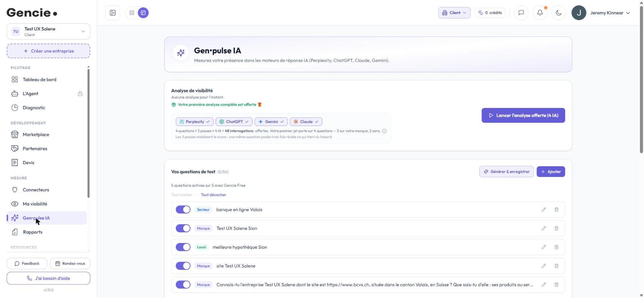Toggle off 'Test UX Solene Sion' question

[x=183, y=228]
